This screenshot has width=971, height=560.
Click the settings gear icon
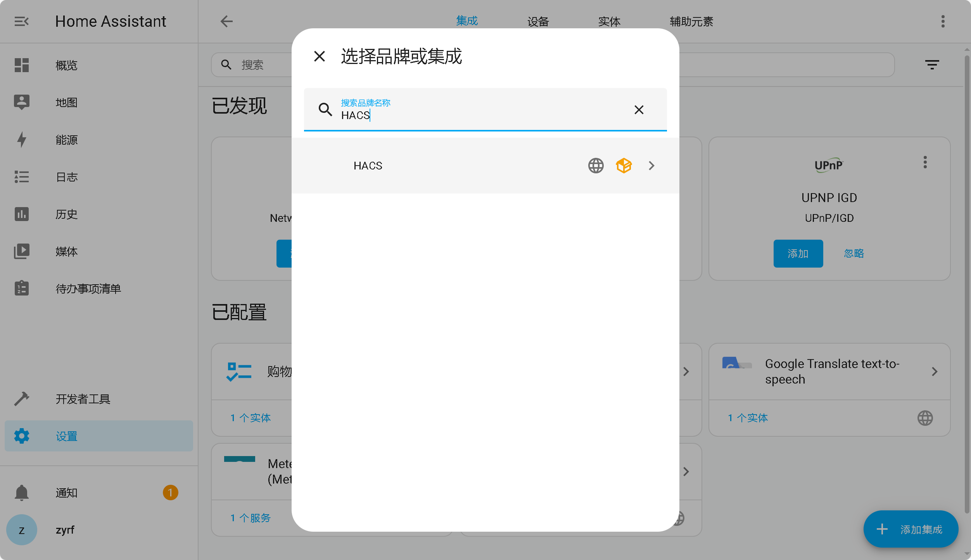coord(22,436)
